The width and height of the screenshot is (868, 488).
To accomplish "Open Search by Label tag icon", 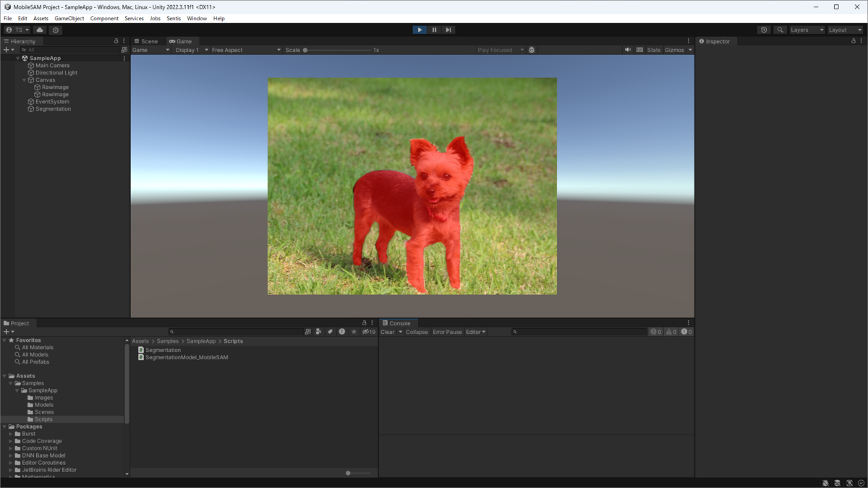I will tap(330, 332).
